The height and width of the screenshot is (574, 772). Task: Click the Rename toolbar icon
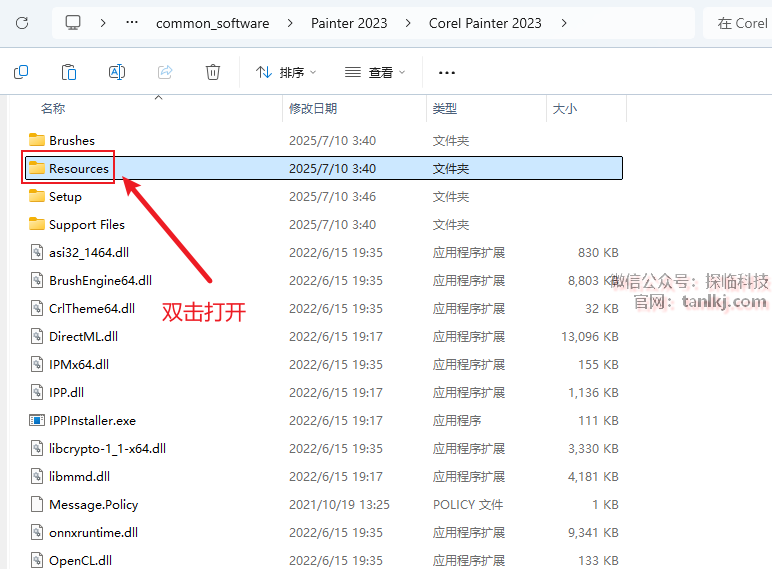point(117,72)
